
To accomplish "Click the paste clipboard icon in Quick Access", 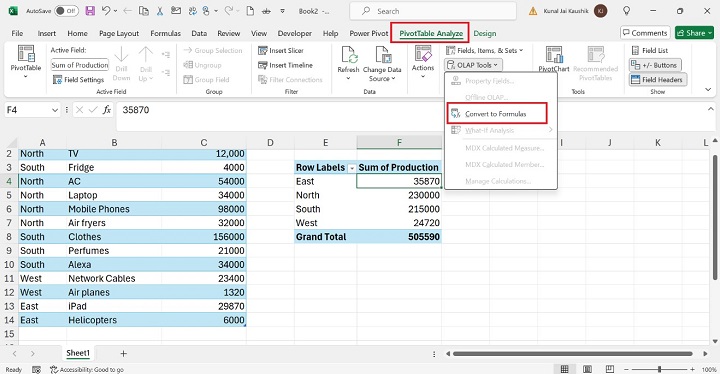I will (144, 11).
